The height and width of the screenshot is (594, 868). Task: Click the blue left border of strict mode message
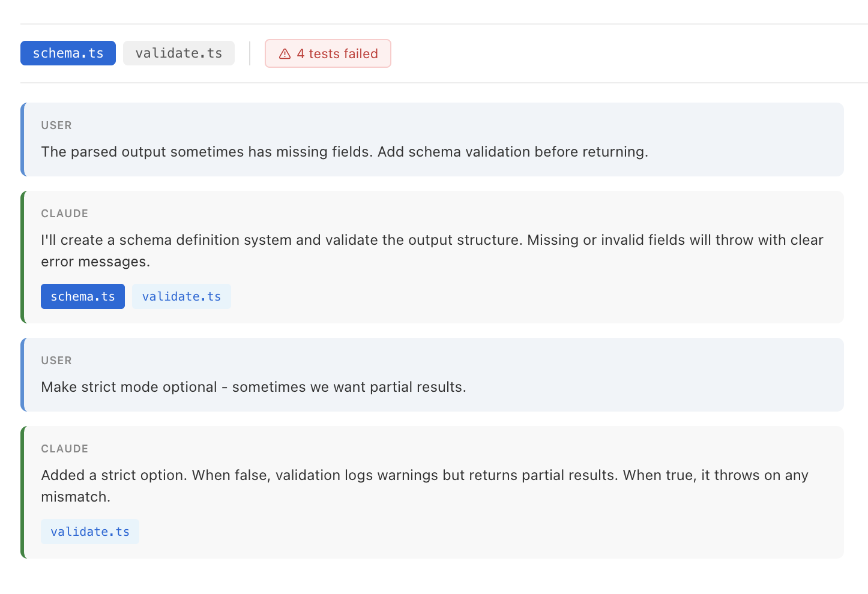tap(23, 374)
